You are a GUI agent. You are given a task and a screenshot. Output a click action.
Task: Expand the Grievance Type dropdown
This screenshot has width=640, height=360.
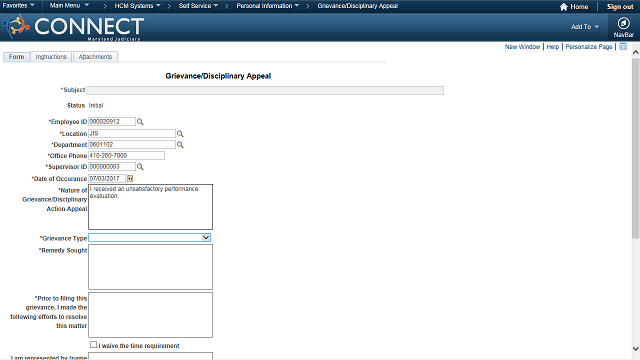pos(206,238)
